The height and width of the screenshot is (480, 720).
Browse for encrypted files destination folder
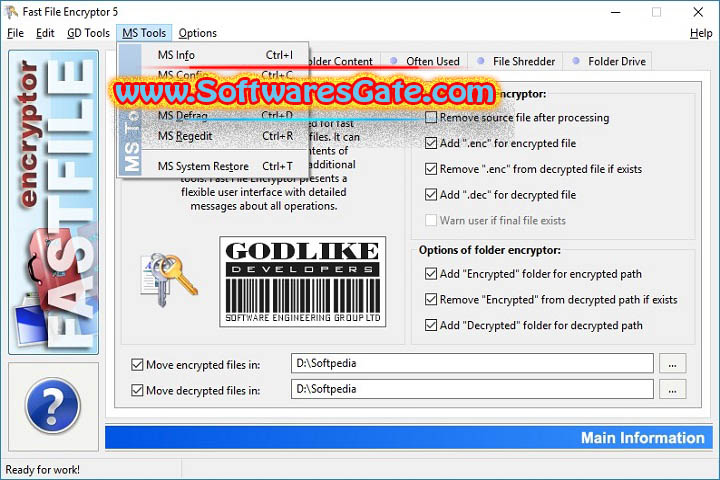[x=673, y=363]
